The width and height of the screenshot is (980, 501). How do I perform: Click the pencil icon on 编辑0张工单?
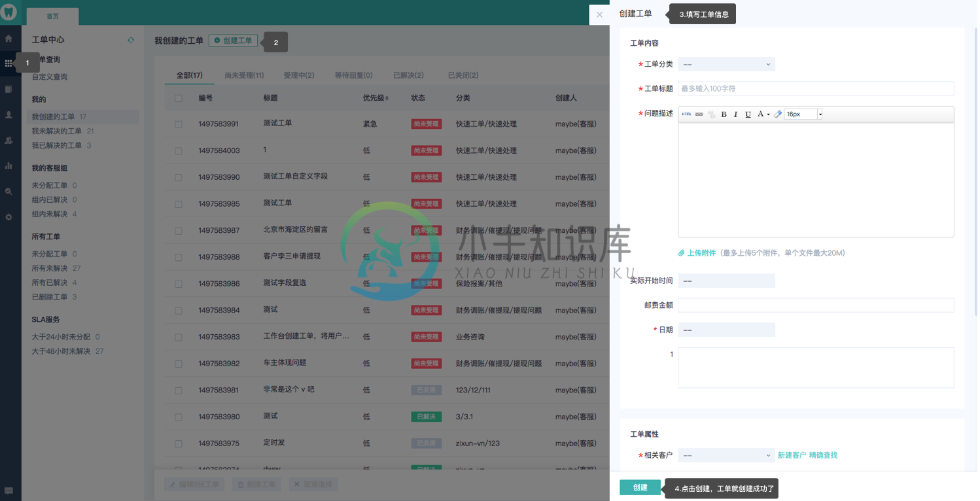[173, 485]
